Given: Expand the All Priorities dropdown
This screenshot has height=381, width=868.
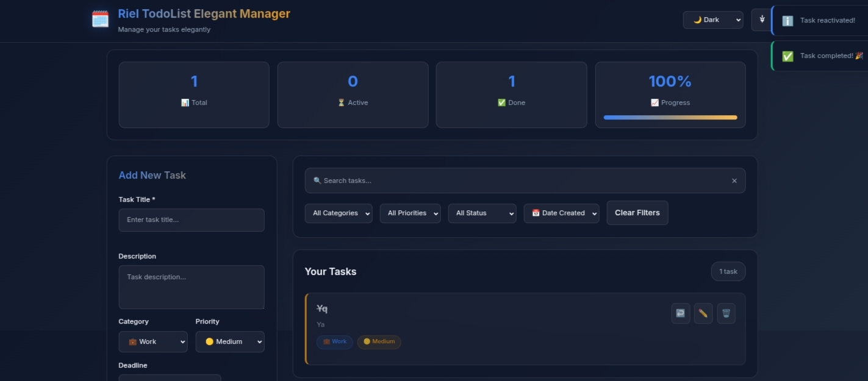Looking at the screenshot, I should pyautogui.click(x=410, y=213).
